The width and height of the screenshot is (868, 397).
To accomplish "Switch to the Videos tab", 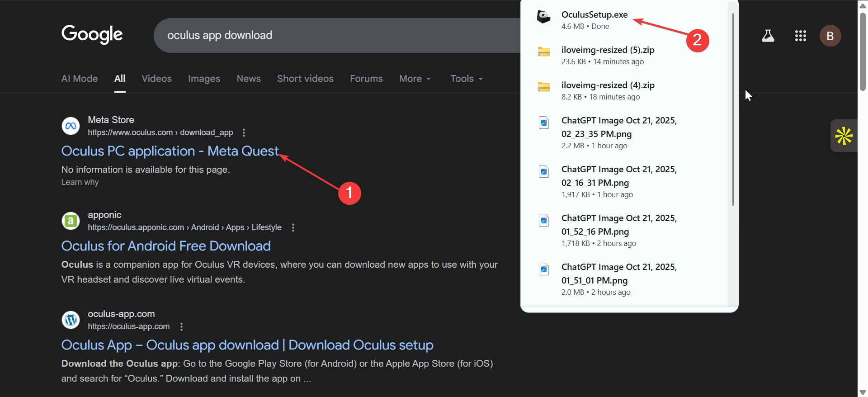I will [156, 79].
